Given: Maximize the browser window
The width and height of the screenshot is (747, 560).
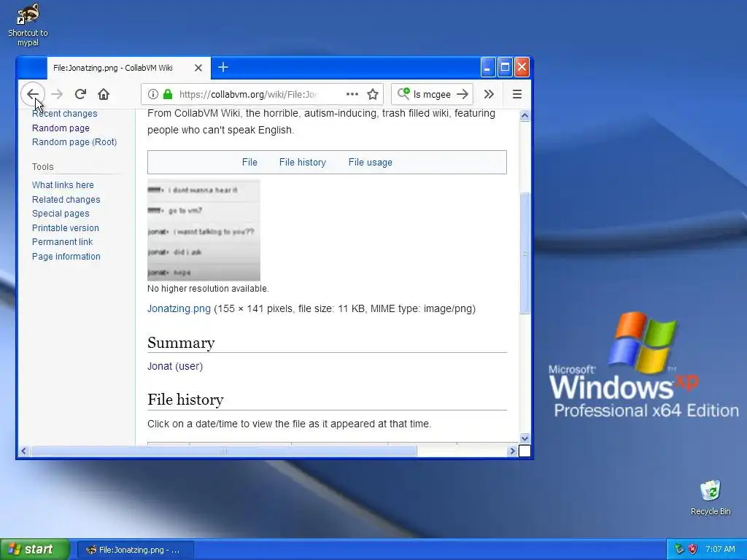Looking at the screenshot, I should click(x=505, y=68).
